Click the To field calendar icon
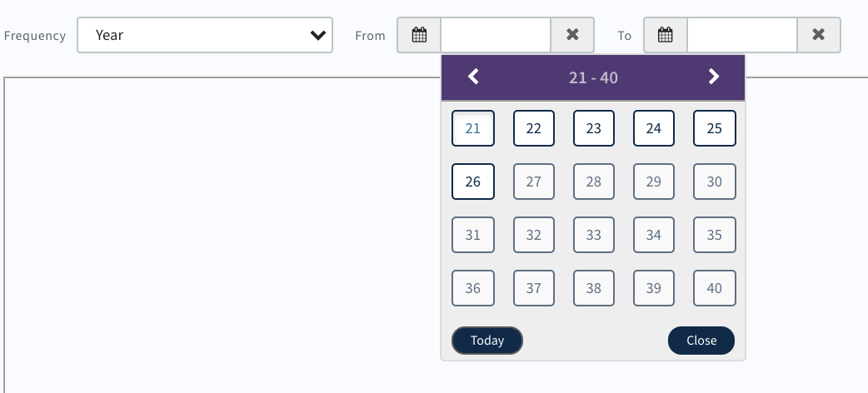 pos(665,35)
